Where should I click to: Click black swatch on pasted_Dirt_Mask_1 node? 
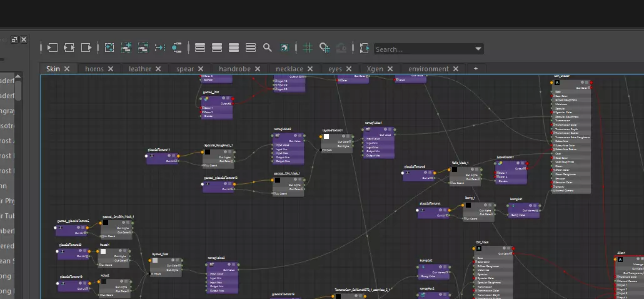point(278,180)
